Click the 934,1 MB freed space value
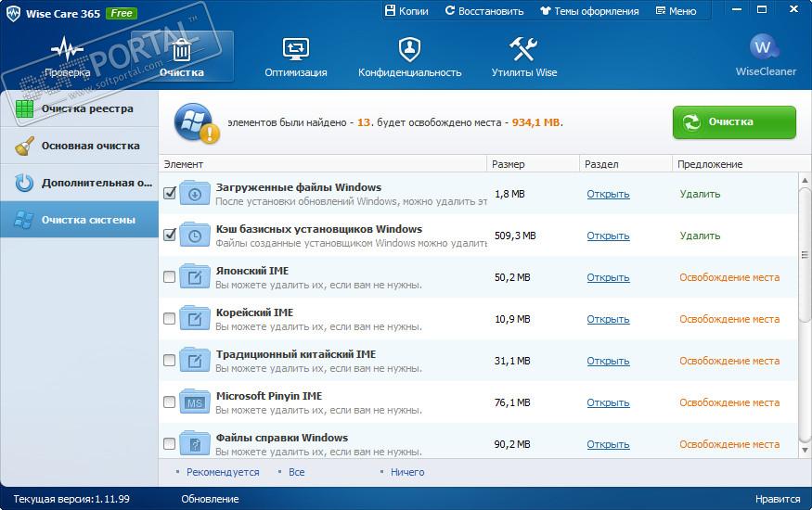 click(x=536, y=122)
